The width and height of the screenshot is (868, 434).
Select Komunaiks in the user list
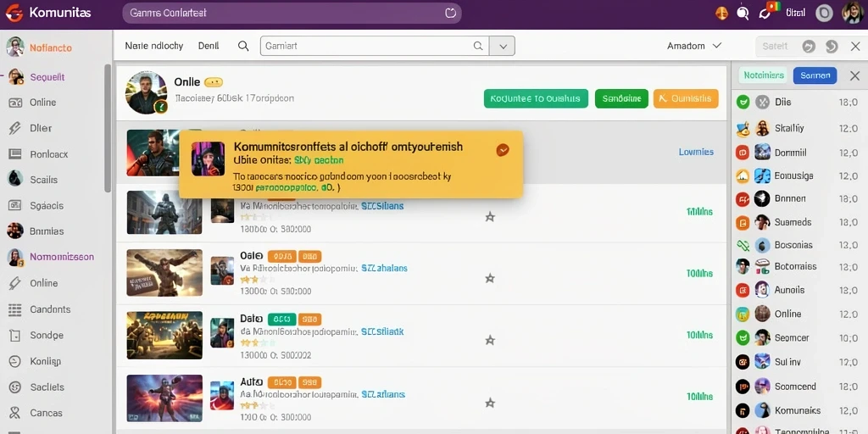(797, 410)
